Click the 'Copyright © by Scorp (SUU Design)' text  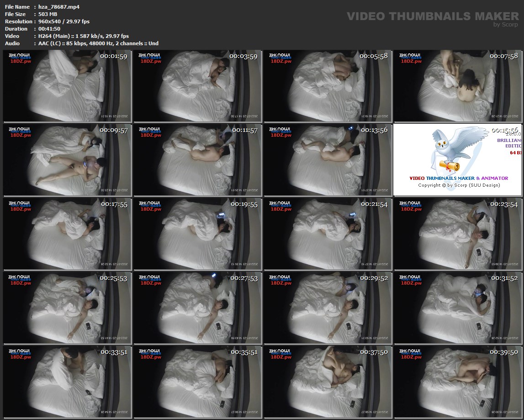(x=459, y=185)
